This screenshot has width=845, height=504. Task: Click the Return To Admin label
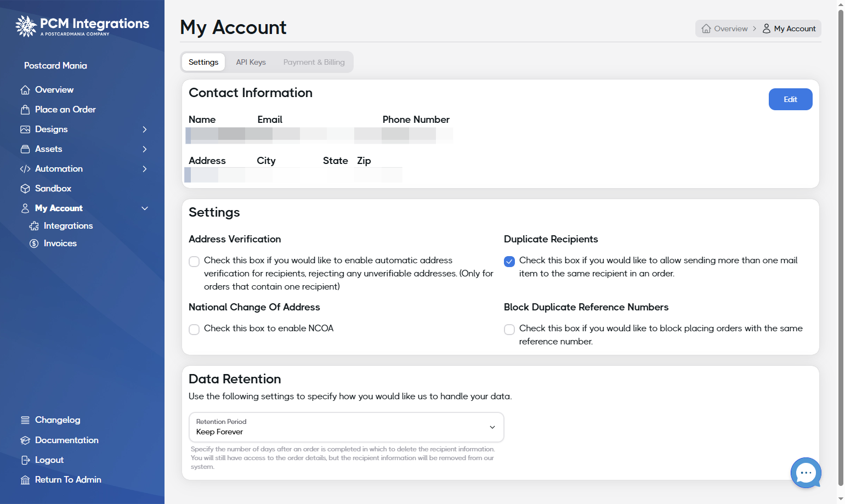(68, 480)
